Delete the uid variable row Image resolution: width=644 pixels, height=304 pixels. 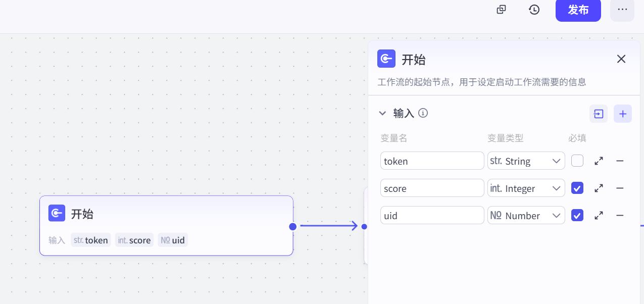[620, 216]
